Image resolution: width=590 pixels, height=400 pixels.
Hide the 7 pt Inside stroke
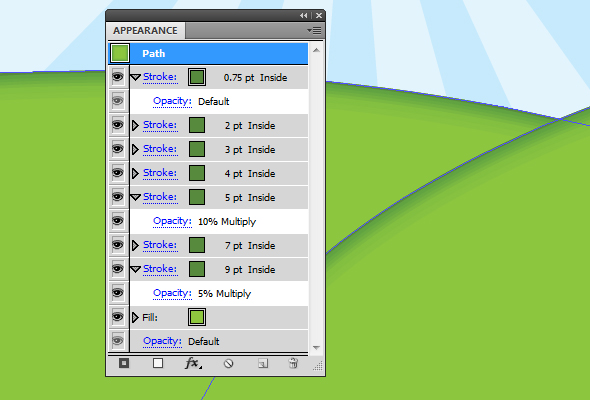[x=118, y=245]
